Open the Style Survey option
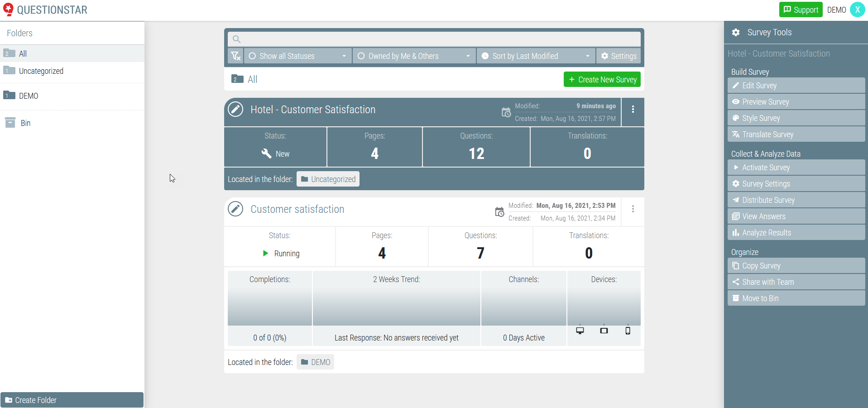This screenshot has width=868, height=408. point(796,118)
